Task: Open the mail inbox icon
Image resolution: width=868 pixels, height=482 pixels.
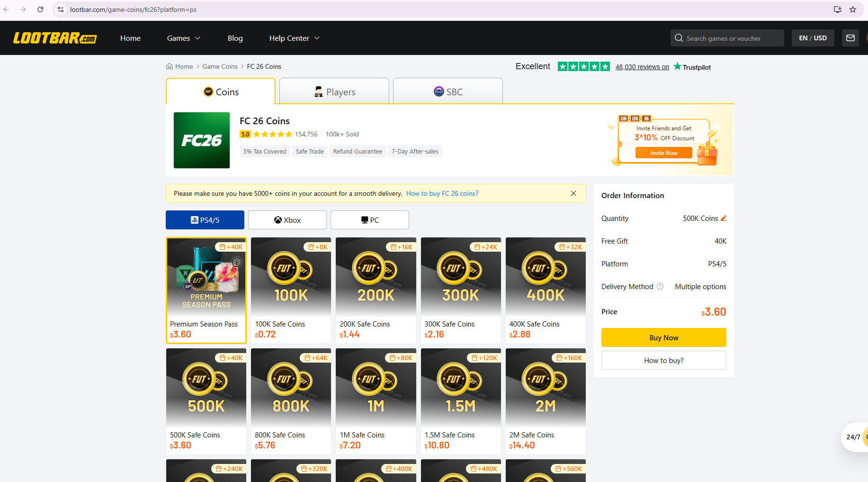Action: coord(850,38)
